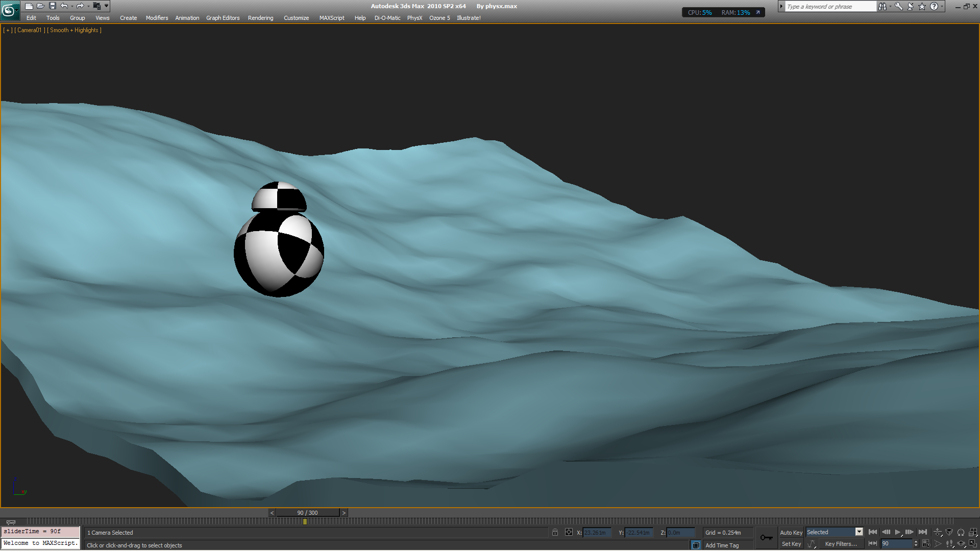Viewport: 980px width, 551px height.
Task: Open Time Configuration dialog icon
Action: [926, 544]
